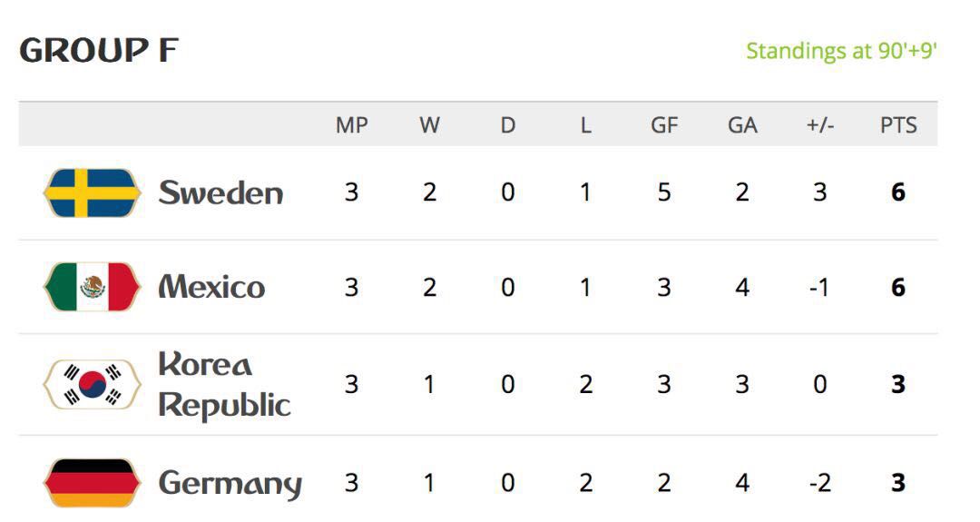The width and height of the screenshot is (980, 522).
Task: Open the Mexico team link
Action: coord(211,287)
